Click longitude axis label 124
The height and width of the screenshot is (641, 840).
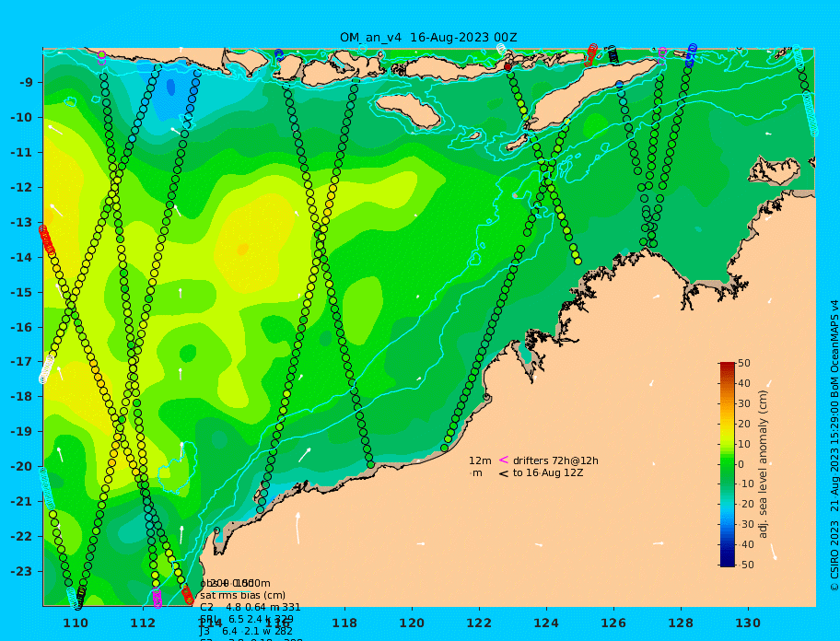(x=546, y=623)
